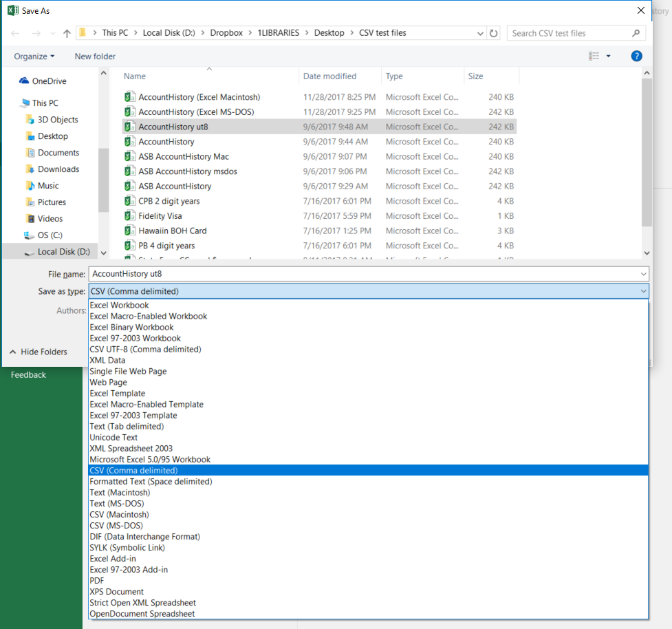Open the address bar history dropdown

480,34
